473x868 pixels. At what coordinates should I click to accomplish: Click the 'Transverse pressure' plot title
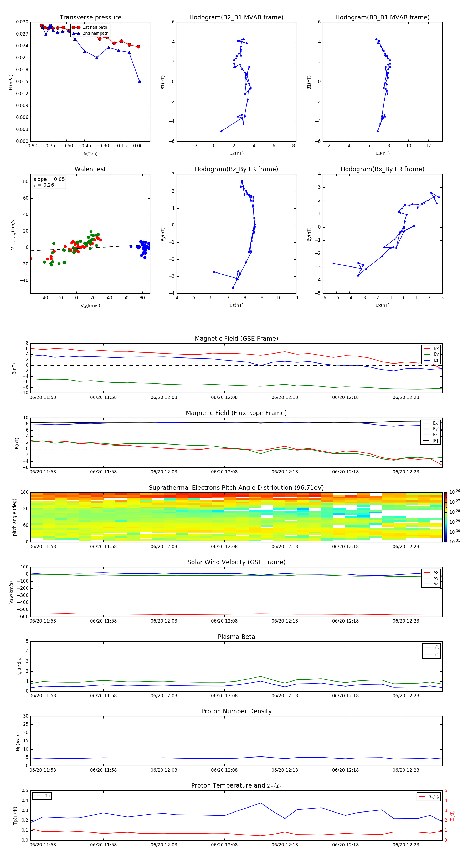(90, 17)
